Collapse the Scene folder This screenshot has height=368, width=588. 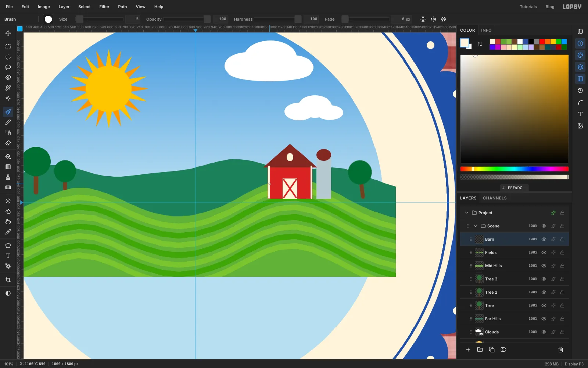click(x=476, y=226)
